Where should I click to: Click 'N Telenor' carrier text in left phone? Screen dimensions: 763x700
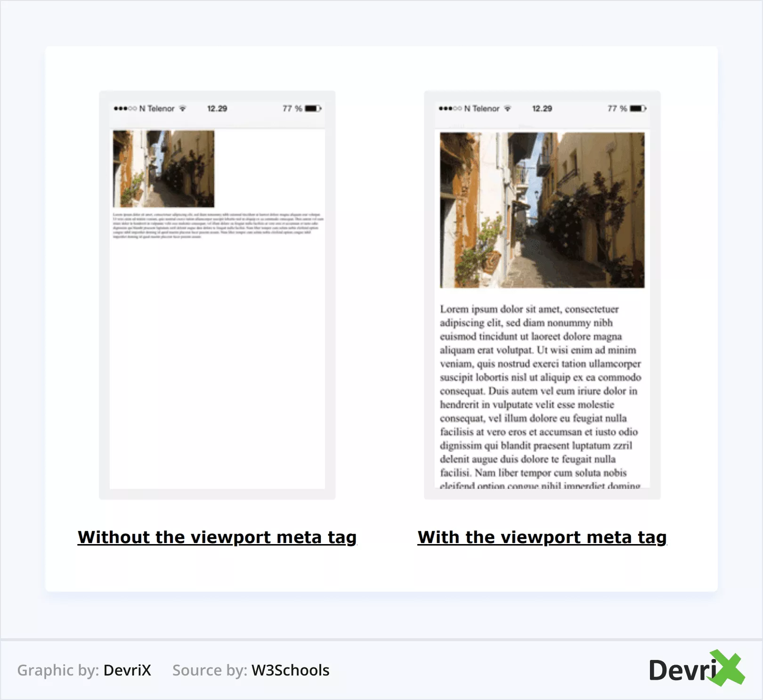point(157,108)
